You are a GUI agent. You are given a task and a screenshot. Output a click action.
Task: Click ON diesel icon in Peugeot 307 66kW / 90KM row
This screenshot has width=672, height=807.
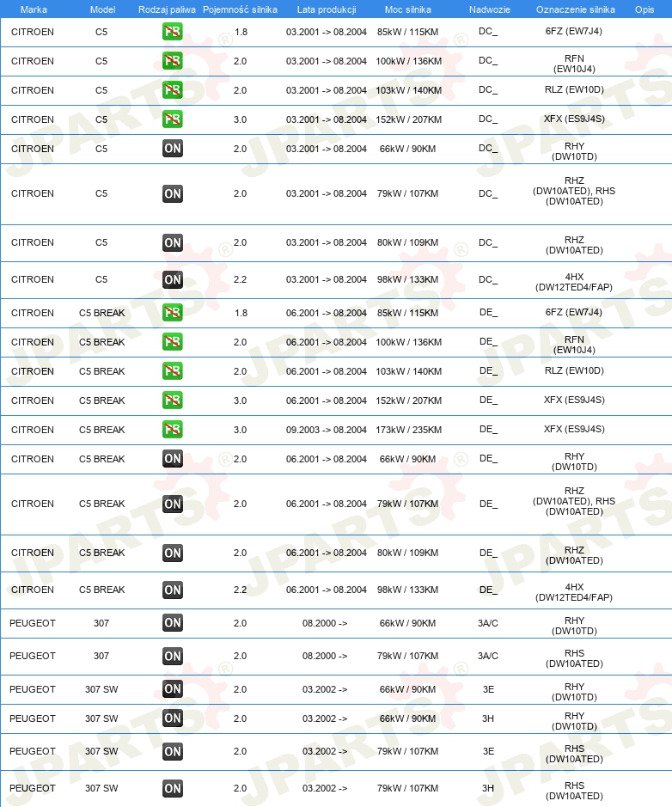pos(173,623)
